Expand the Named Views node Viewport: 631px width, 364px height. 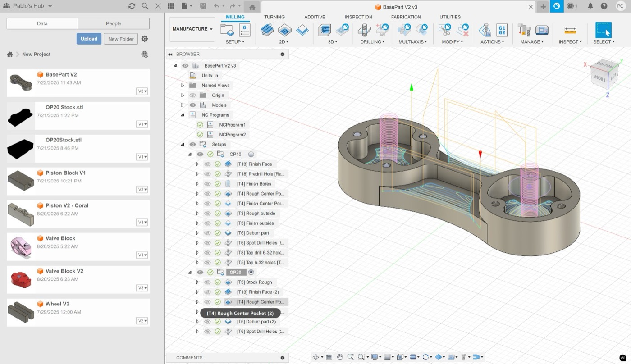pos(183,85)
